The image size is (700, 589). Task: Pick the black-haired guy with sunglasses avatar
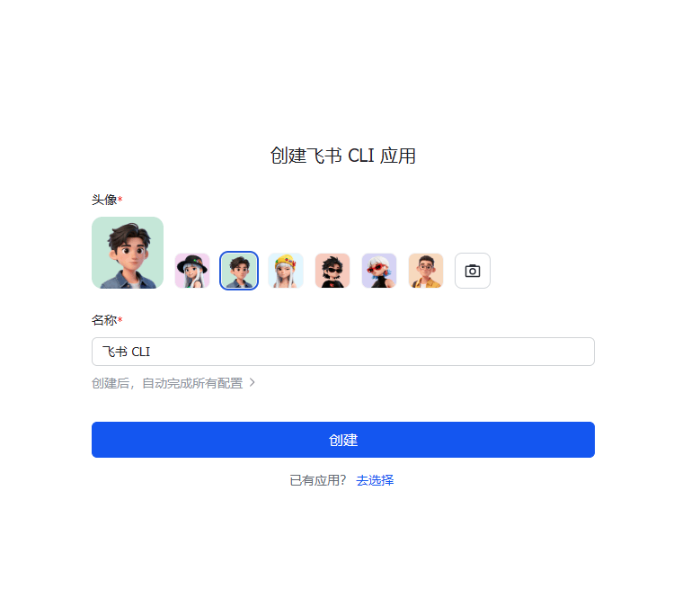[x=332, y=271]
